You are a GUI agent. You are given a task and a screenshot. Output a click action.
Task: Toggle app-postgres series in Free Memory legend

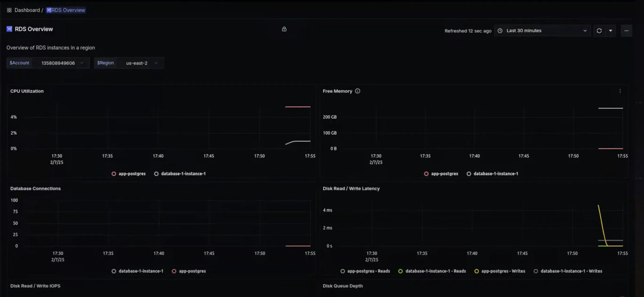click(441, 174)
